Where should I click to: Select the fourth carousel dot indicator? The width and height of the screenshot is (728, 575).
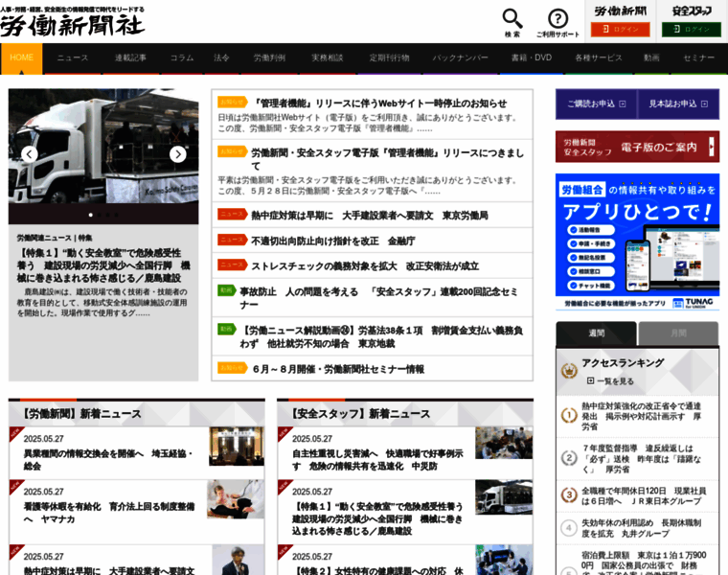point(116,215)
